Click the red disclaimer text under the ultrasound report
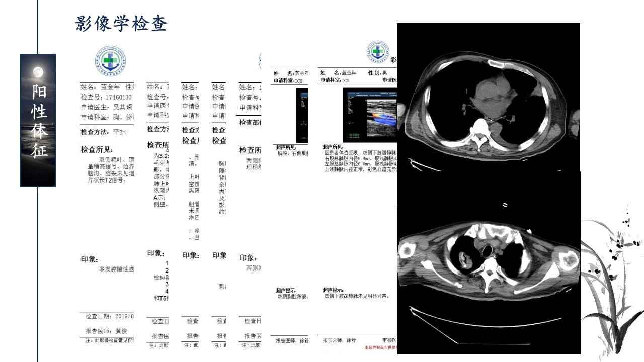This screenshot has height=362, width=644. 381,347
